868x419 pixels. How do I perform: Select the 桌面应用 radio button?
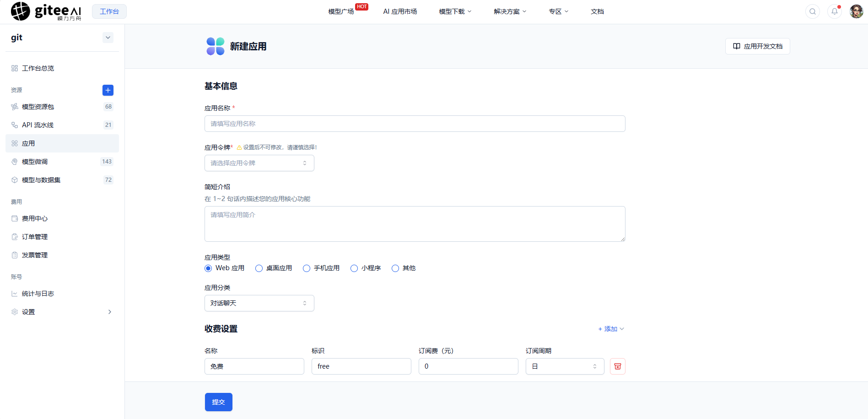pyautogui.click(x=259, y=268)
